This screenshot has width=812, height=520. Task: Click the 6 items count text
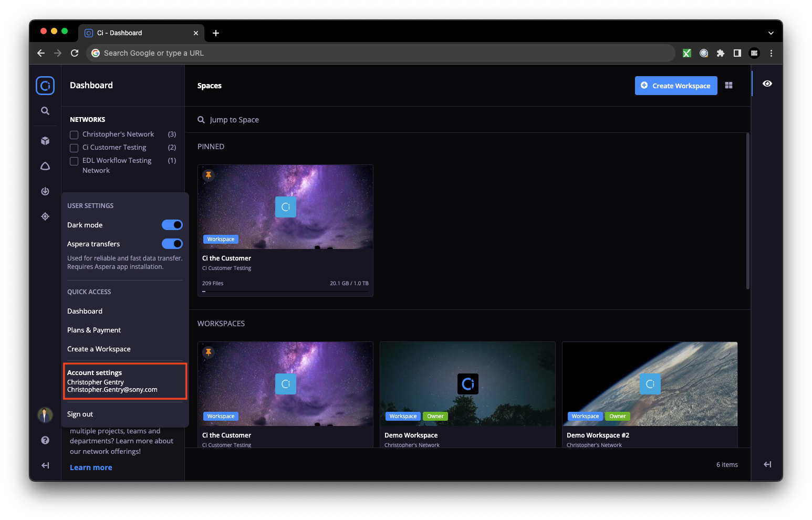tap(727, 464)
